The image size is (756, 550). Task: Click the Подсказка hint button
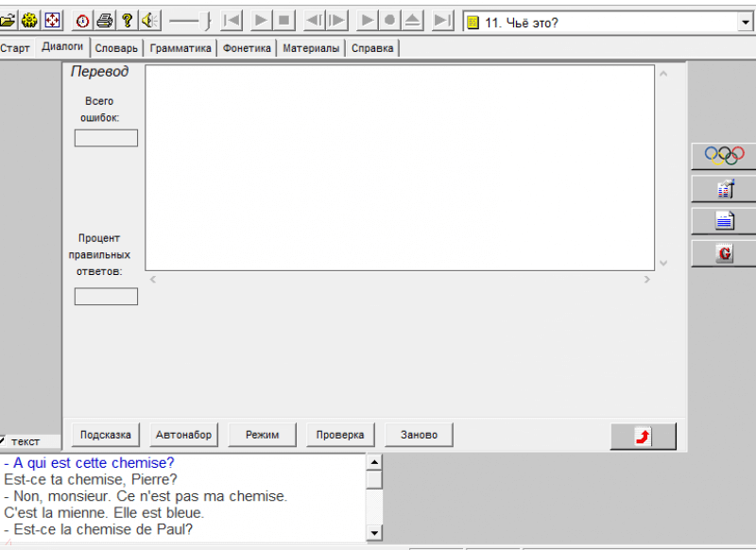click(x=105, y=435)
